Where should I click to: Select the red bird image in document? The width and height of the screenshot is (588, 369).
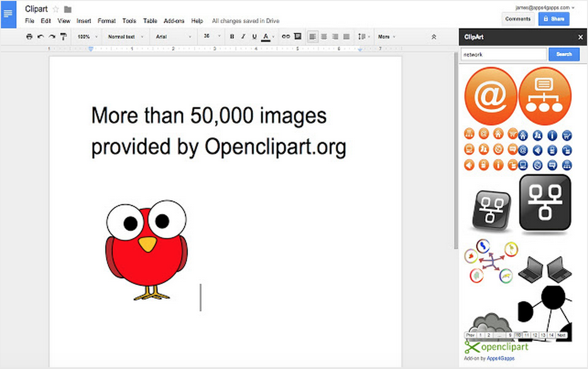click(x=147, y=250)
